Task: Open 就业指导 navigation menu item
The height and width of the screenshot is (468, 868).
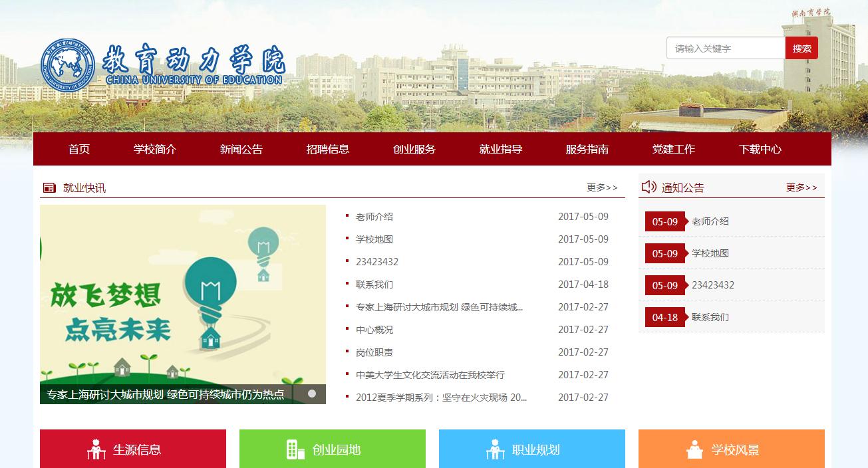Action: [x=501, y=149]
